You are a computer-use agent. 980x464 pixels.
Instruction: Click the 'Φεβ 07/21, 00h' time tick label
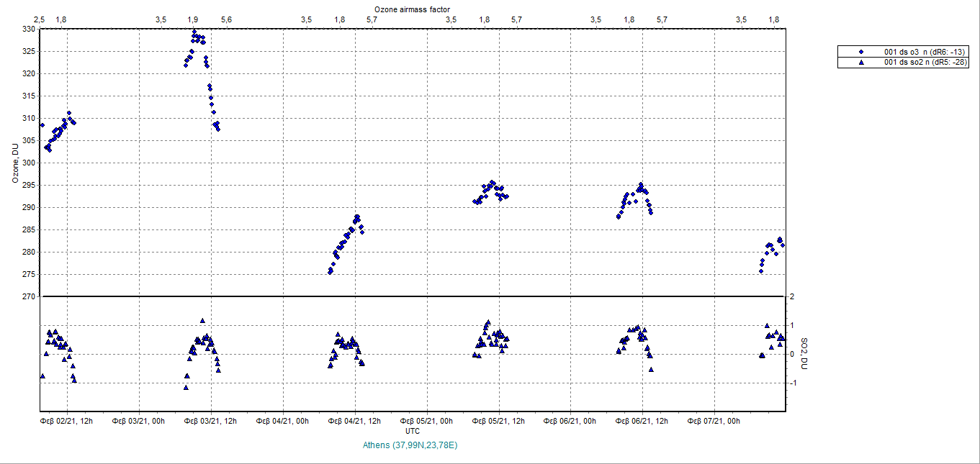pos(714,421)
